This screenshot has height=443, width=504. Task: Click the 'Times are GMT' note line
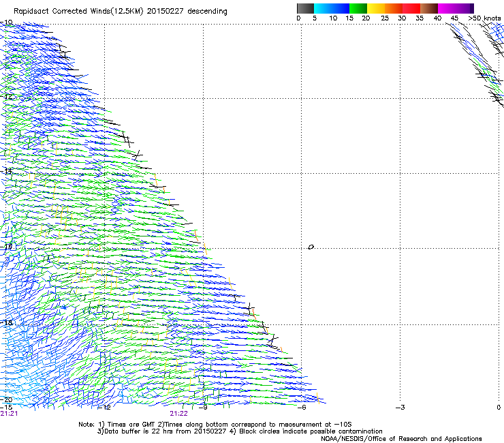click(215, 425)
